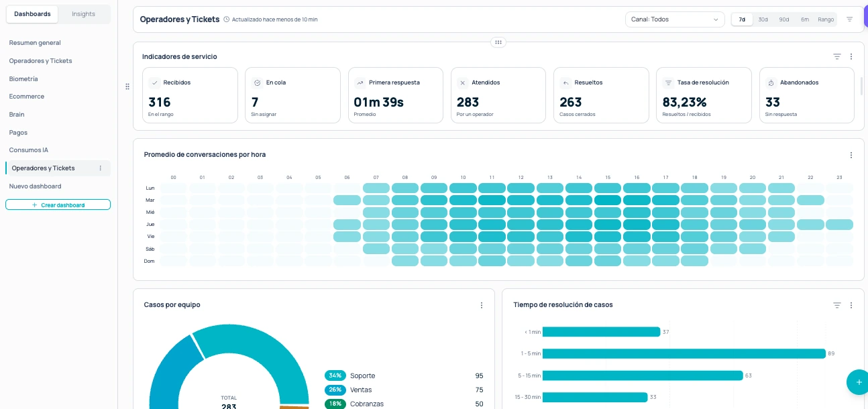Switch to the Dashboards tab
Viewport: 868px width, 409px height.
32,14
